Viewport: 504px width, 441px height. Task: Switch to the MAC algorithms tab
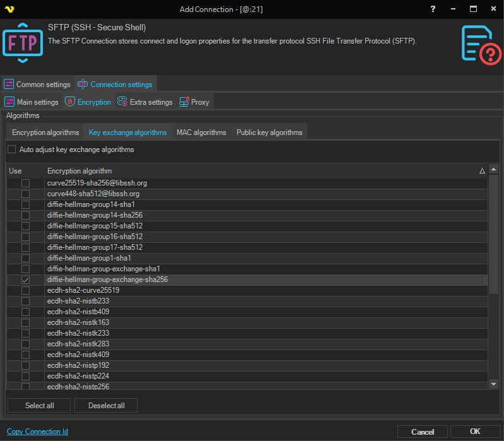(201, 132)
